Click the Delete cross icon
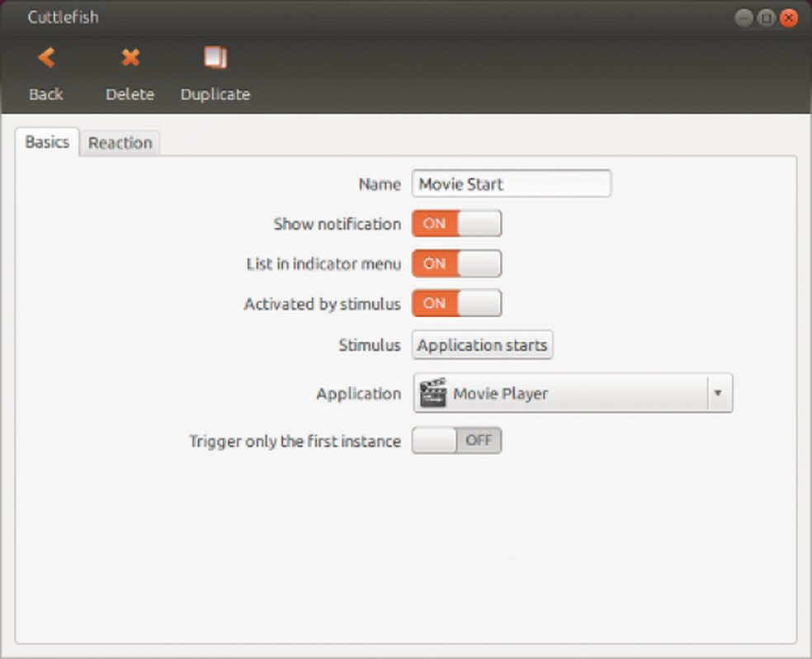Image resolution: width=812 pixels, height=659 pixels. tap(130, 58)
